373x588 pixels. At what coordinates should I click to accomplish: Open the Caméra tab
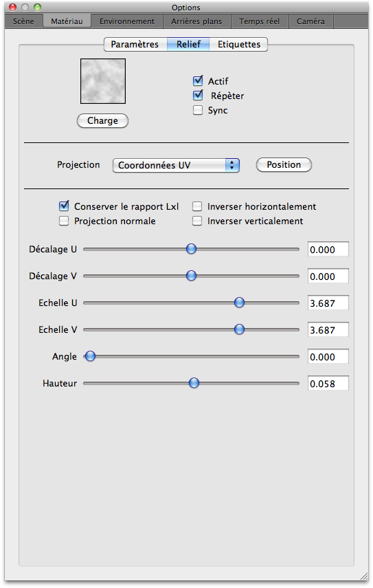tap(310, 21)
